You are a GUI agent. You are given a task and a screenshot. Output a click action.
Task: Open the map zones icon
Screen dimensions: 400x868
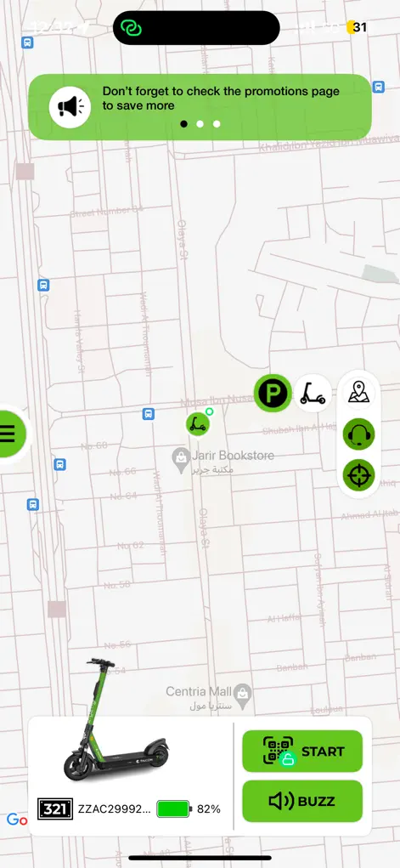coord(358,393)
